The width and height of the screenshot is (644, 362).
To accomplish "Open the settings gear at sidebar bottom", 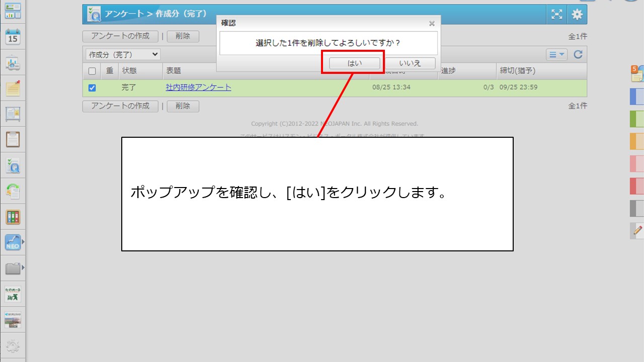I will click(x=13, y=346).
